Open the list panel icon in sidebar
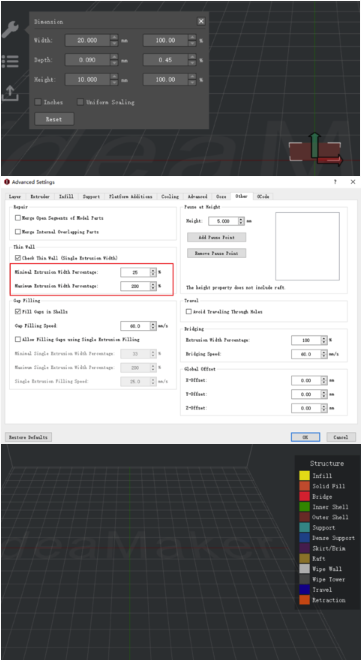361x660 pixels. pos(10,61)
